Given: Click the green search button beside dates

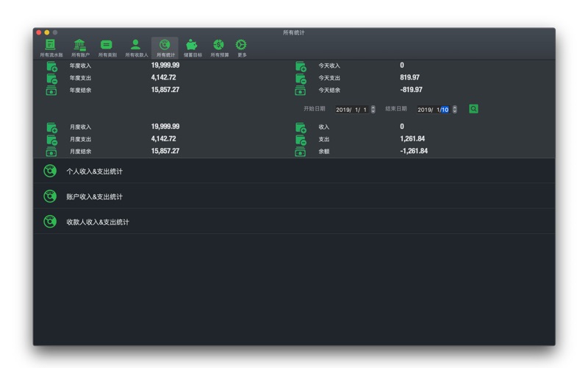Looking at the screenshot, I should (473, 109).
